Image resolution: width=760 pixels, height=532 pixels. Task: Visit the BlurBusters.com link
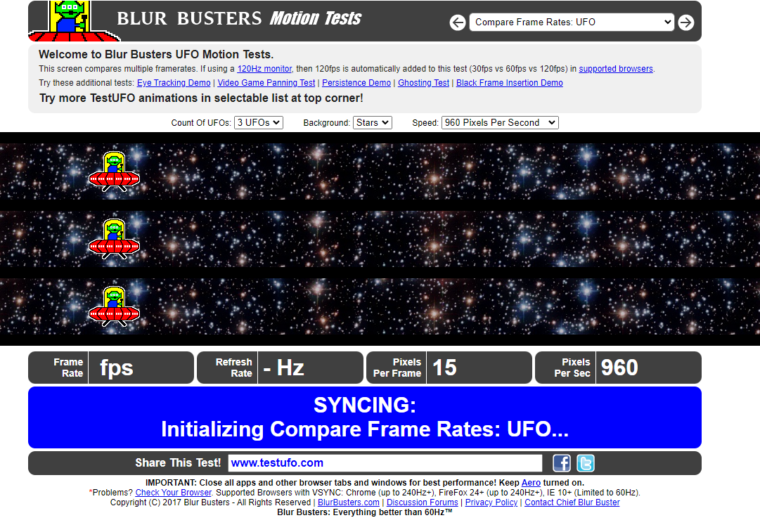coord(349,502)
